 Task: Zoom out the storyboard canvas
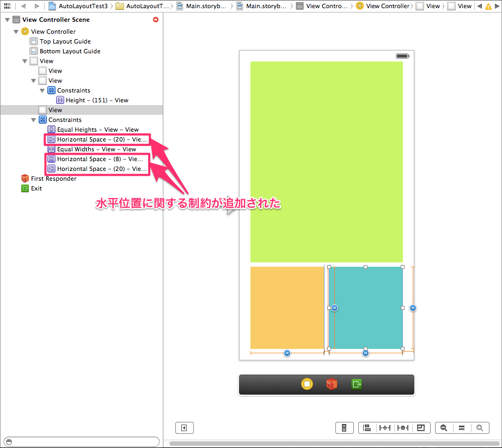(x=444, y=428)
